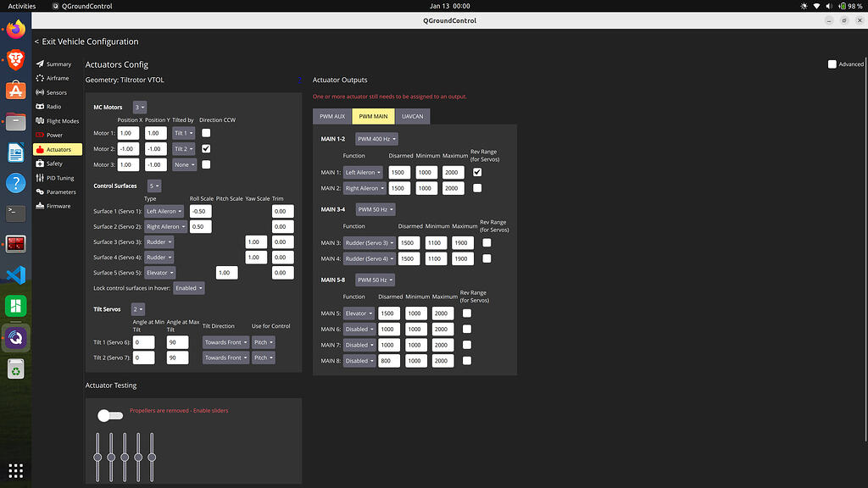Screen dimensions: 868x488
Task: Open the Activities overview
Action: pyautogui.click(x=21, y=6)
